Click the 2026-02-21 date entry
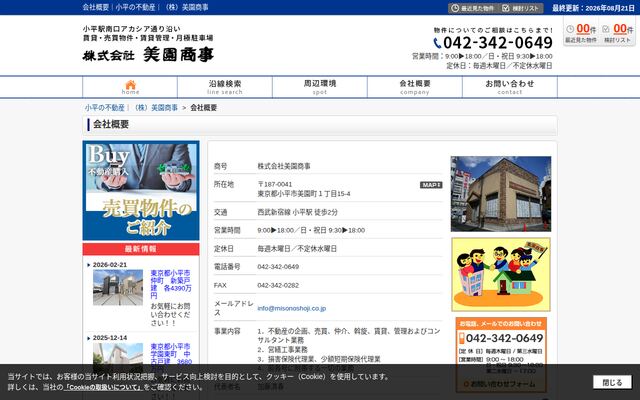Screen dimensions: 640x400 tap(110, 264)
